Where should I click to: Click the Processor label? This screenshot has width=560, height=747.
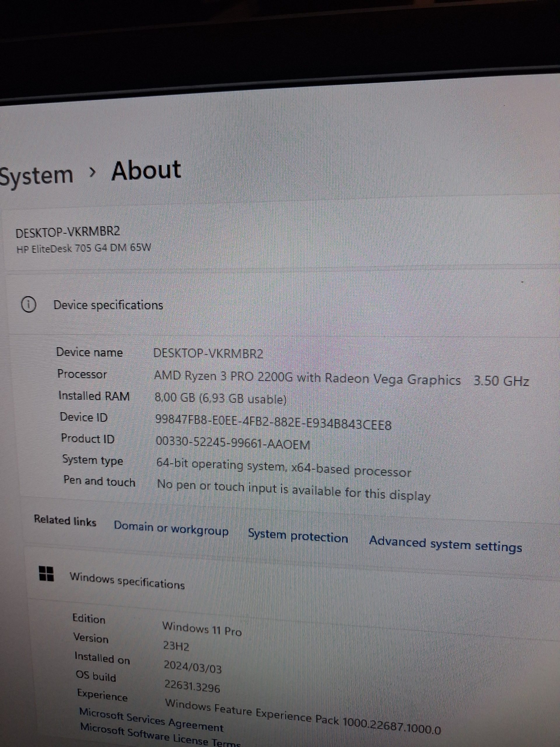pos(82,374)
